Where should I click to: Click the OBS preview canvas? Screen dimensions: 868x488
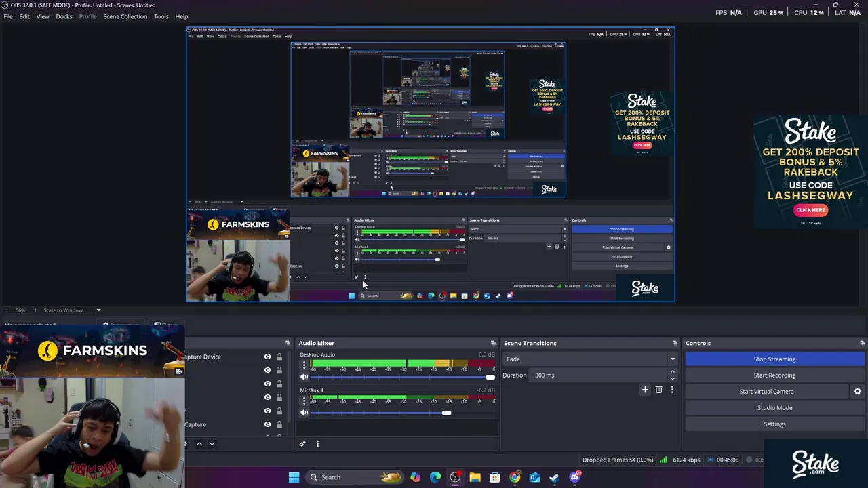431,165
